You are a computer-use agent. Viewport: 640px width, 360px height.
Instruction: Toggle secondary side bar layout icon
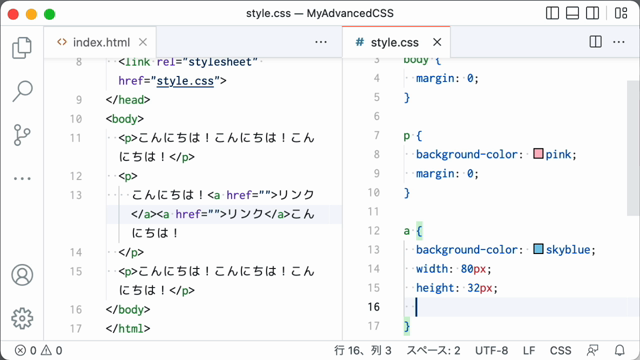coord(592,13)
